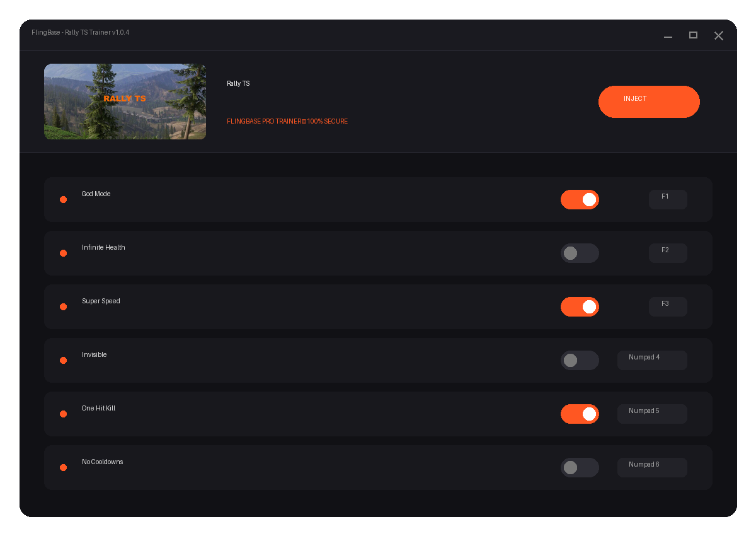The height and width of the screenshot is (536, 756).
Task: Change the F1 hotkey for God Mode
Action: coord(668,199)
